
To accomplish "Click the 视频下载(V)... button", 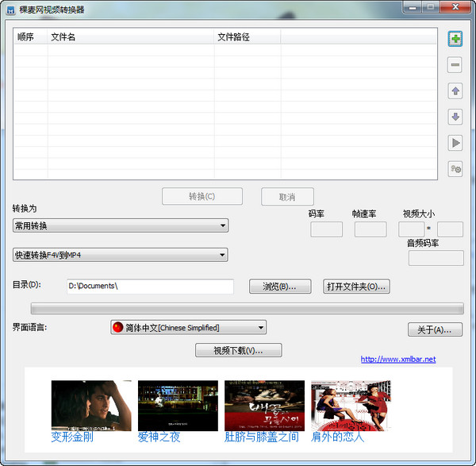I will tap(238, 350).
